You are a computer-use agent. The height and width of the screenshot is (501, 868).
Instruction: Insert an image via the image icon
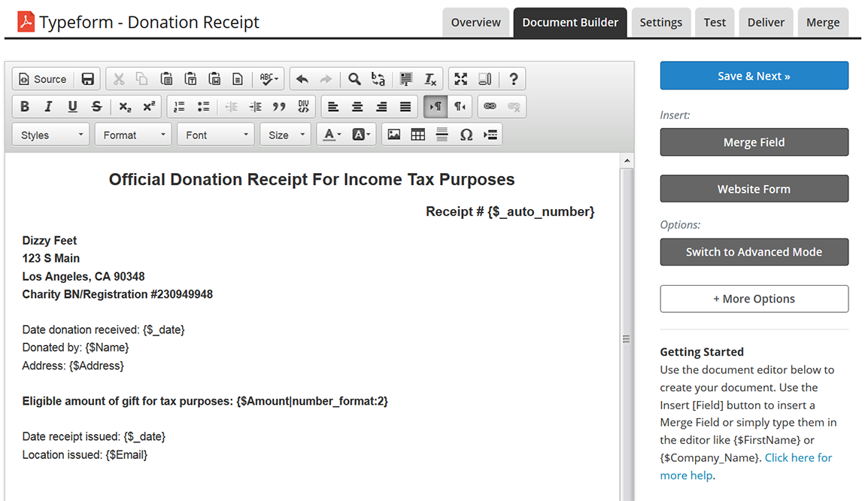[393, 135]
